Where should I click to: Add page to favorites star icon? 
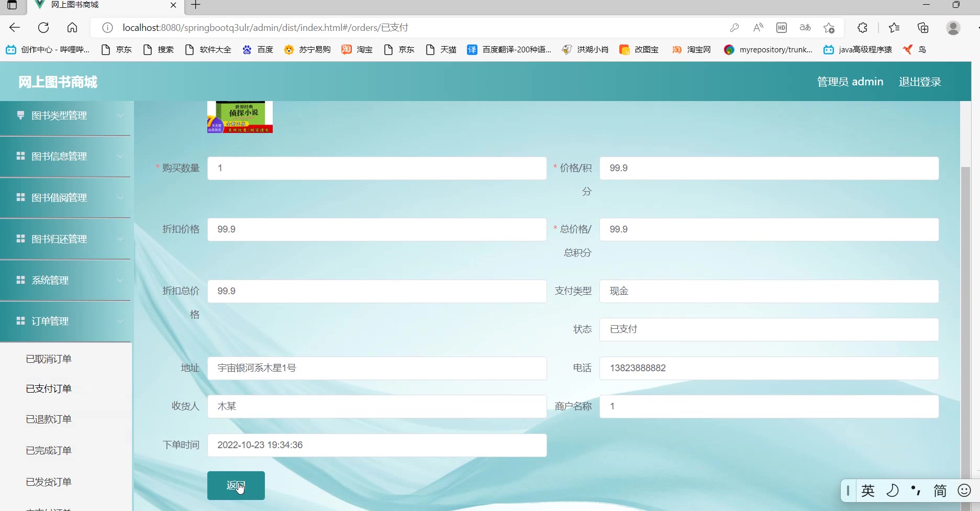coord(829,28)
